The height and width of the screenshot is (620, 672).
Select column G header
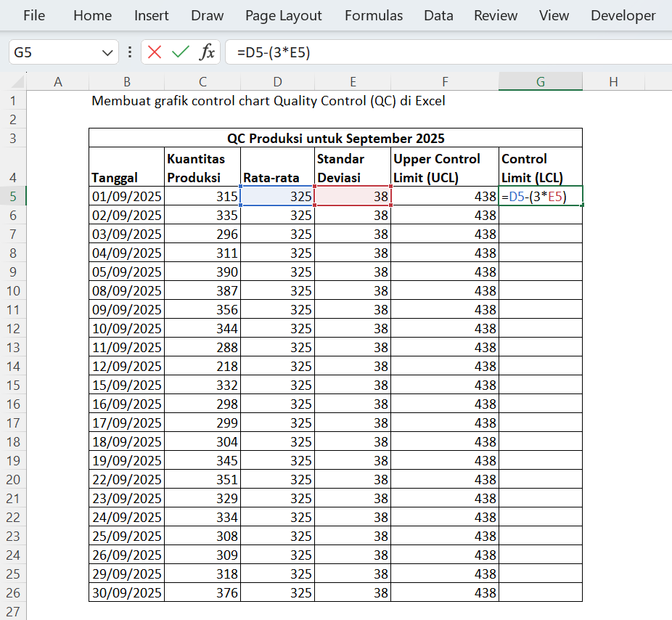540,82
